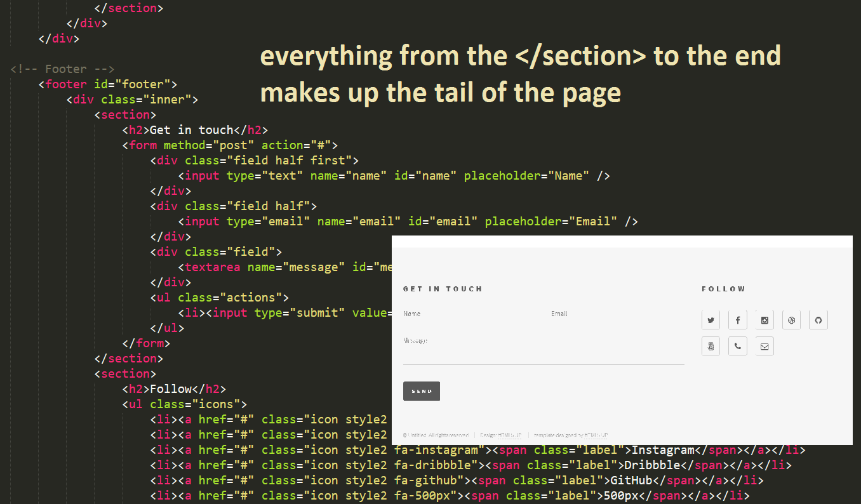Click the '<h2>Follow</h2>' code line
Screen dimensions: 861x504
[x=174, y=389]
